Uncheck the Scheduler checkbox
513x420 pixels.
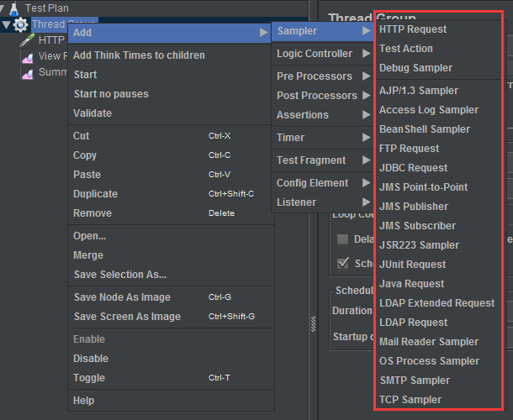pos(342,263)
